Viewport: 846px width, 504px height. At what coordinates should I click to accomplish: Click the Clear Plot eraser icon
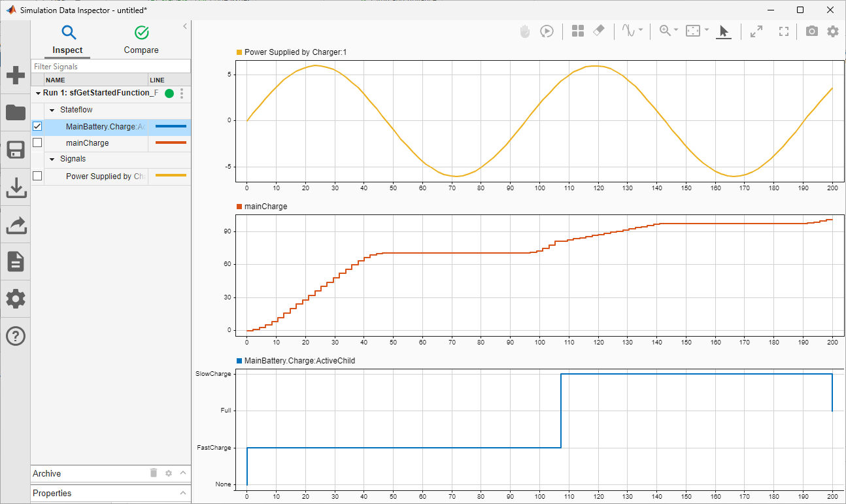coord(598,31)
